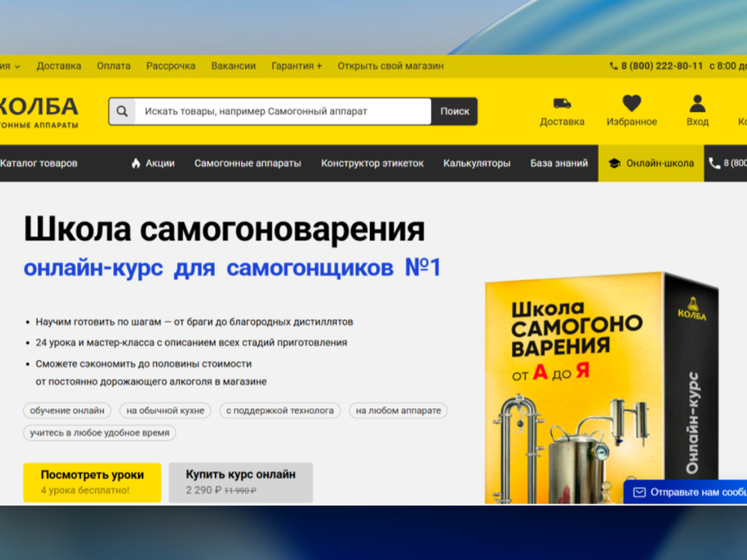Click учитесь в любое удобное время tag
This screenshot has height=560, width=747.
click(x=100, y=432)
